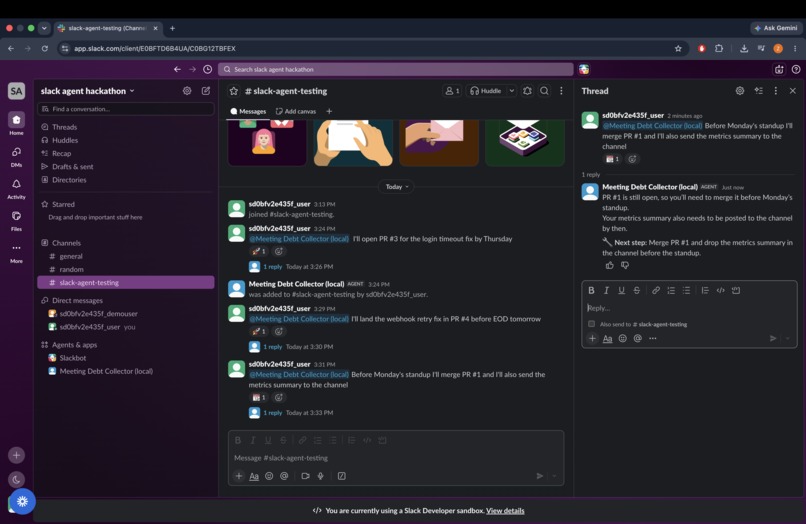Open the Today date jump dropdown
The height and width of the screenshot is (524, 806).
point(396,187)
